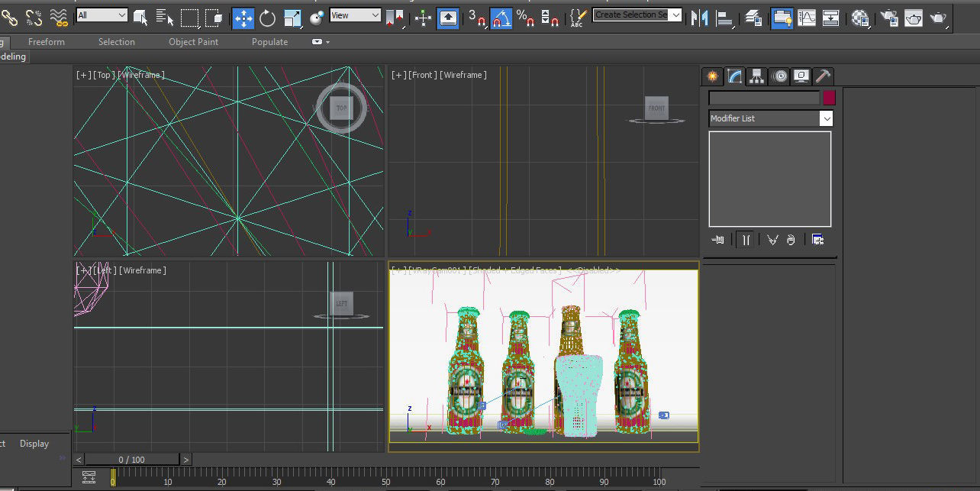The width and height of the screenshot is (980, 491).
Task: Click '[+]' menu in Left viewport
Action: click(x=82, y=270)
